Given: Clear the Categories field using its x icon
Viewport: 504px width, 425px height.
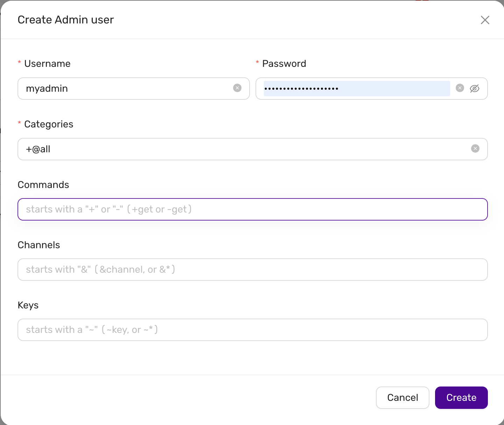Looking at the screenshot, I should [475, 148].
